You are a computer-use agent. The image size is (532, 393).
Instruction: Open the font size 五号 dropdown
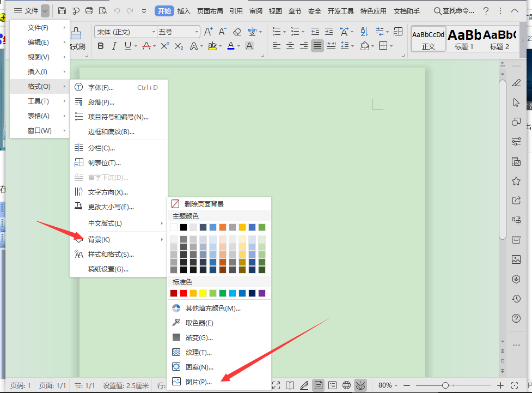[x=196, y=32]
